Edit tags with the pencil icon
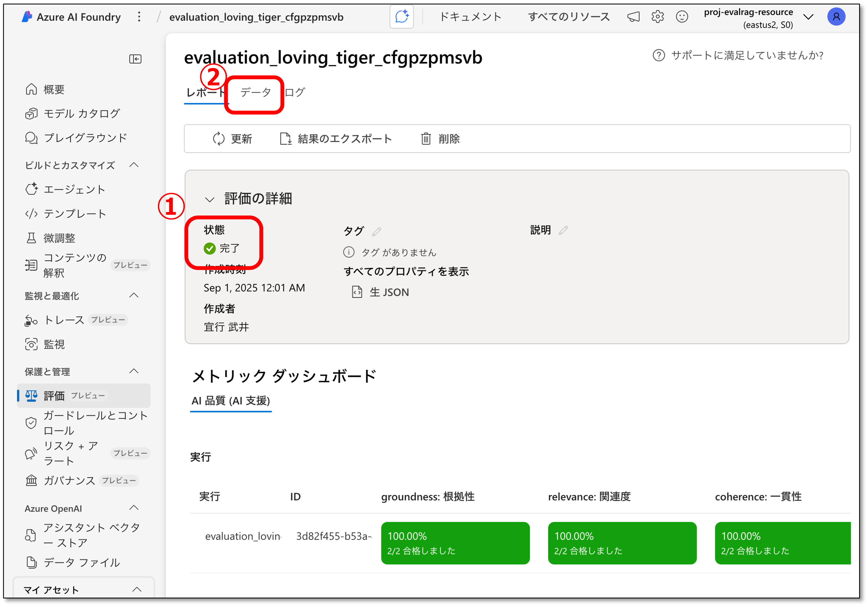Screen dimensions: 868x607 [377, 231]
